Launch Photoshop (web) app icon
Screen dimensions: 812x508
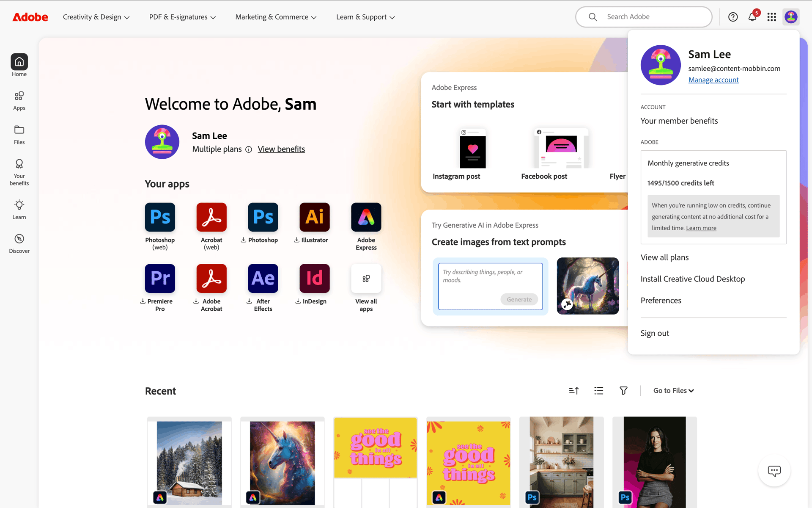pos(160,217)
